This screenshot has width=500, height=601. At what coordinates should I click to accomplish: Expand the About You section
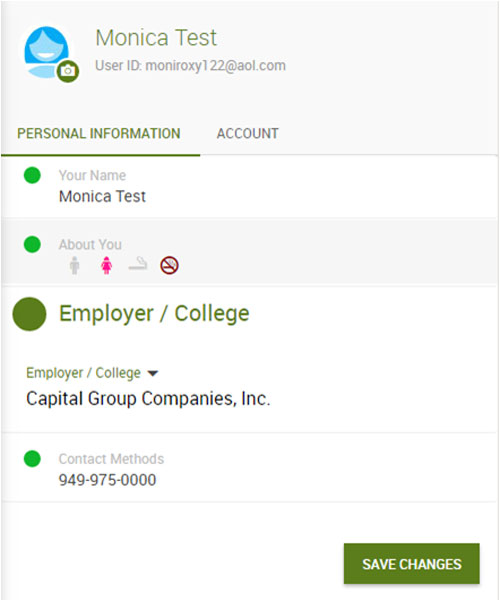(249, 253)
